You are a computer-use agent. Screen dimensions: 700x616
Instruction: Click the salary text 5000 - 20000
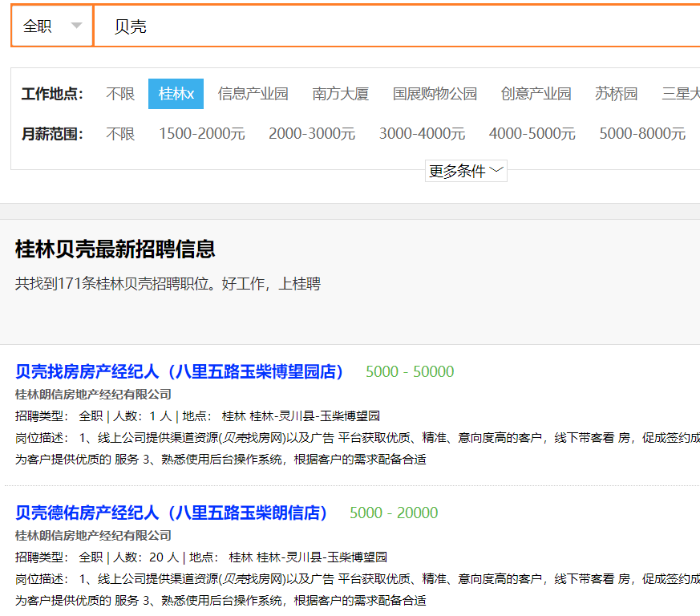pyautogui.click(x=394, y=513)
